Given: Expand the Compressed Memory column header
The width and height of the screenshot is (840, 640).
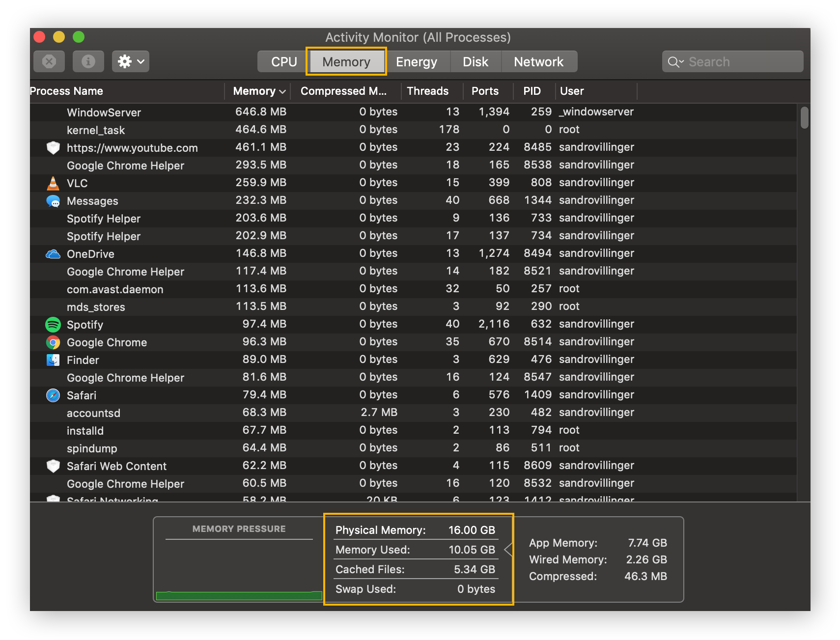Looking at the screenshot, I should click(344, 91).
